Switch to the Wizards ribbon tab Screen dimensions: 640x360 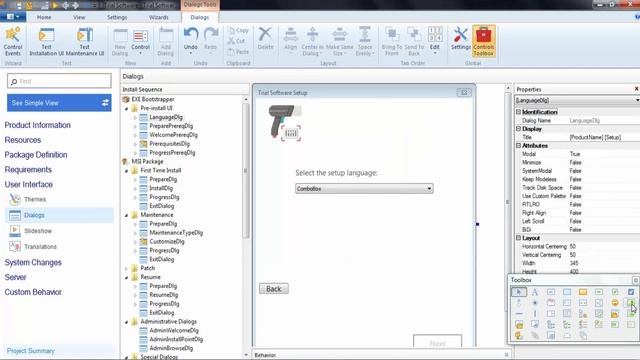(x=159, y=17)
